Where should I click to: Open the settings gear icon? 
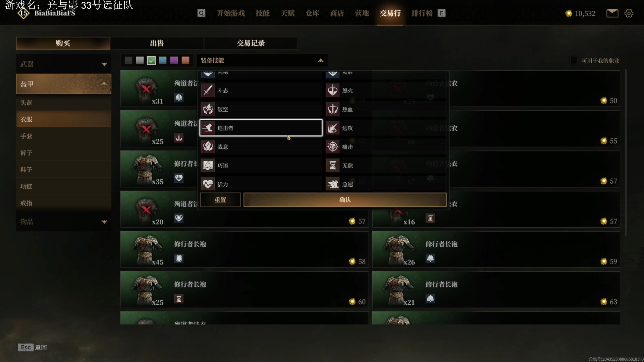(x=629, y=13)
